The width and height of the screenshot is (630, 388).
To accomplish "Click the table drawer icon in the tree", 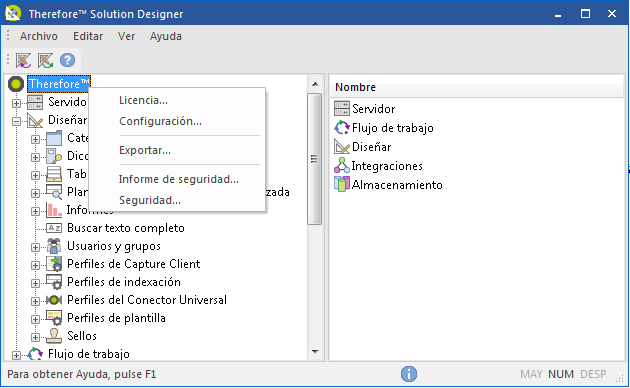I will [54, 174].
